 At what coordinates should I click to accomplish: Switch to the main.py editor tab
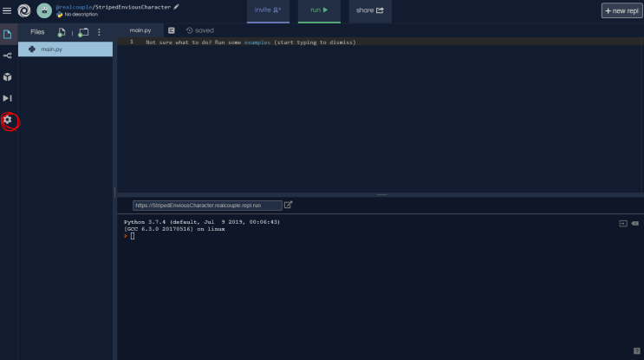(x=140, y=30)
